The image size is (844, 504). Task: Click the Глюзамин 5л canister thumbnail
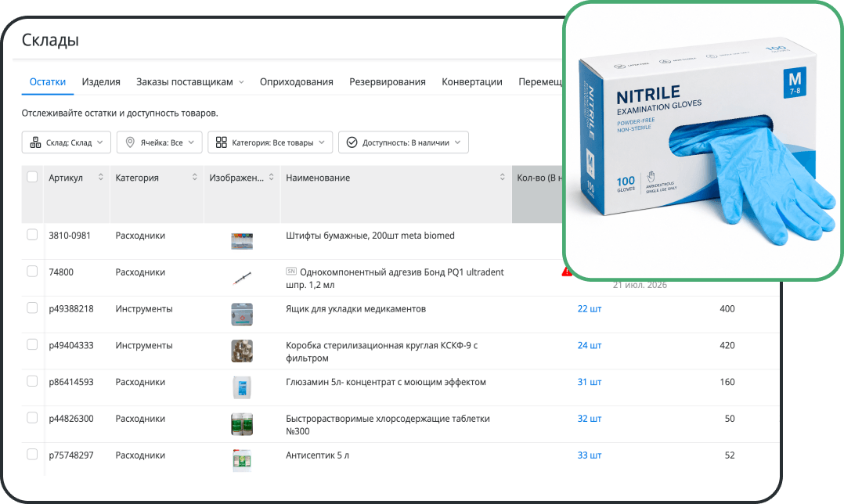coord(242,388)
